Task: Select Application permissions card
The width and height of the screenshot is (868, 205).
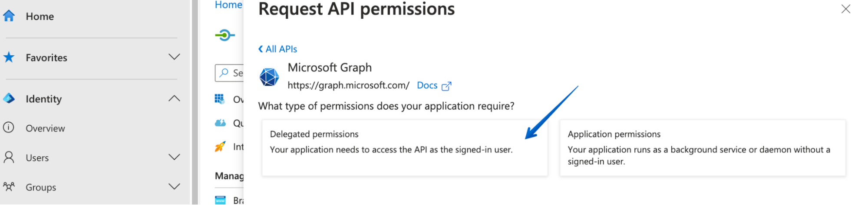Action: point(703,148)
